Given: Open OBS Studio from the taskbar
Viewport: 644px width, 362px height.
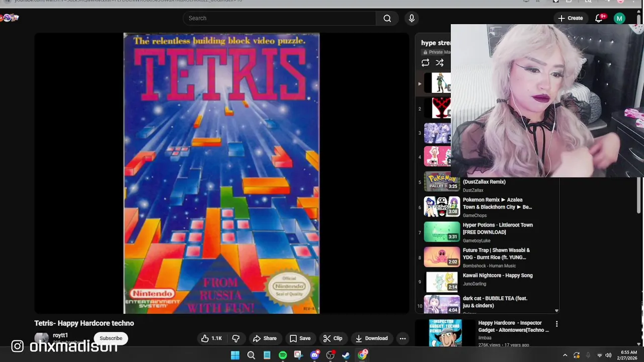Looking at the screenshot, I should click(x=331, y=355).
